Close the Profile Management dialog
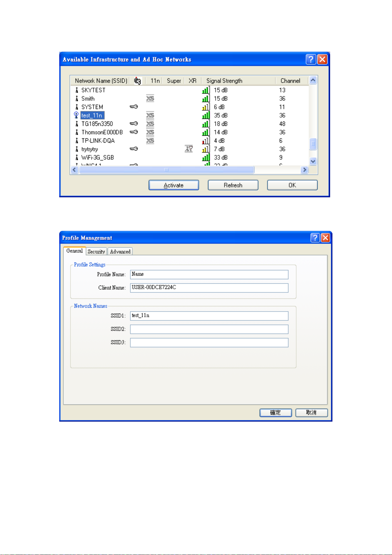 [326, 238]
